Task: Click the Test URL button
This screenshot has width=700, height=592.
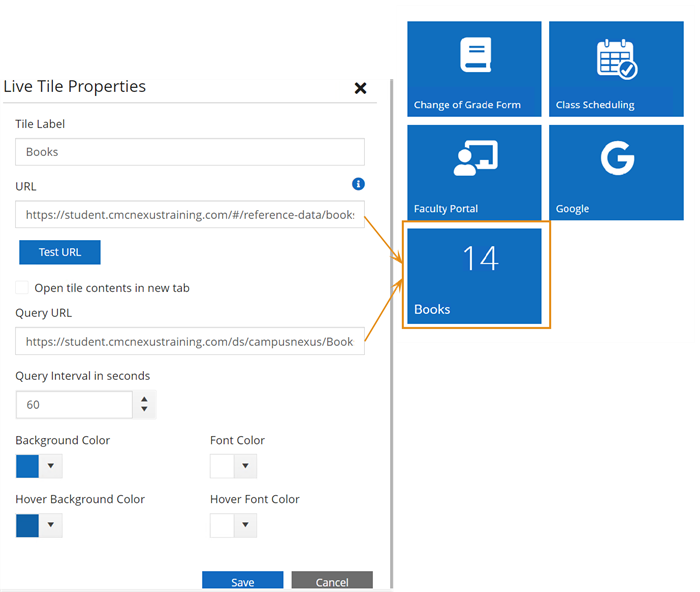Action: [x=60, y=252]
